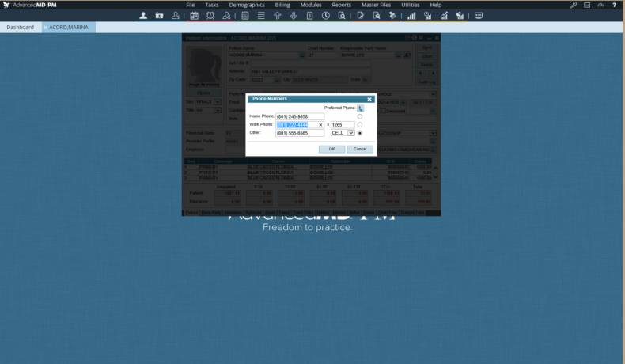Open the Patient Information person icon in toolbar
This screenshot has height=364, width=625.
point(143,16)
